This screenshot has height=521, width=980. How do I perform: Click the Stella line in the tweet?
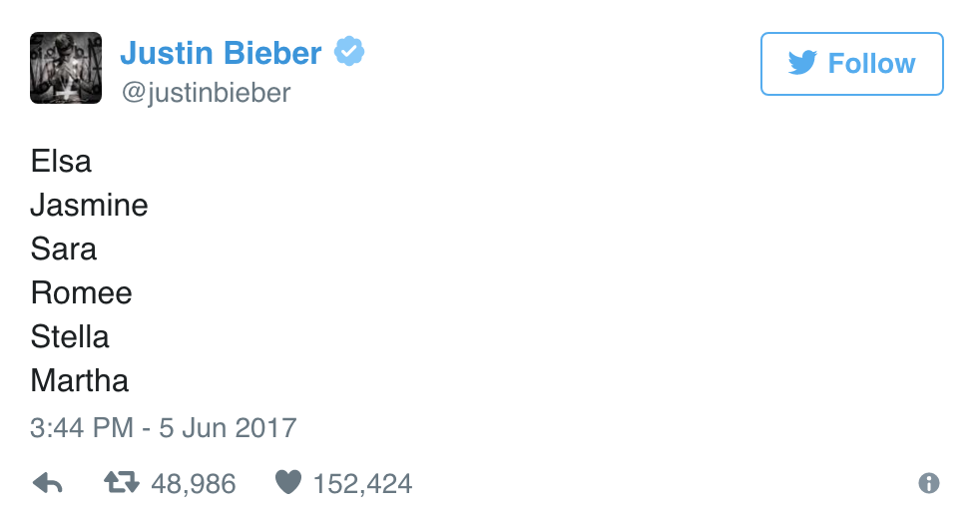click(70, 336)
